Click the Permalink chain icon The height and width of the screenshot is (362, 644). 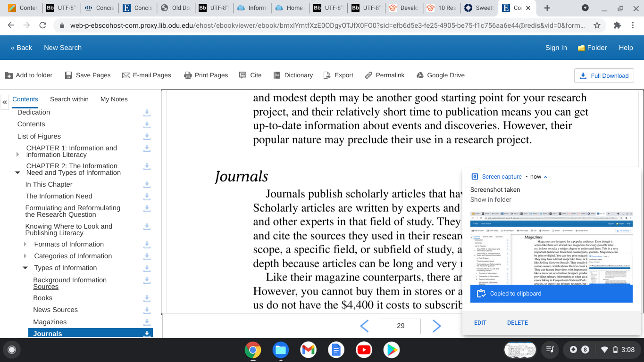[x=369, y=75]
